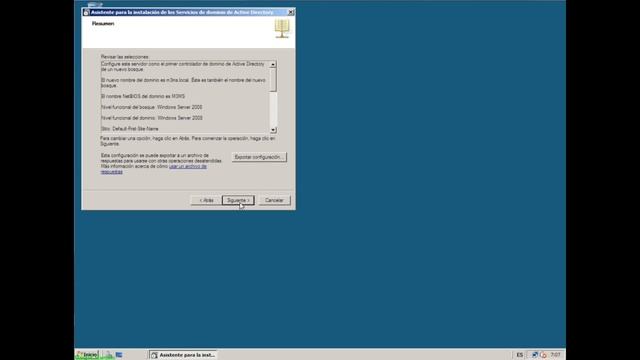Select the 'Nivel funcional del dominio' line
This screenshot has width=640, height=360.
[x=151, y=118]
